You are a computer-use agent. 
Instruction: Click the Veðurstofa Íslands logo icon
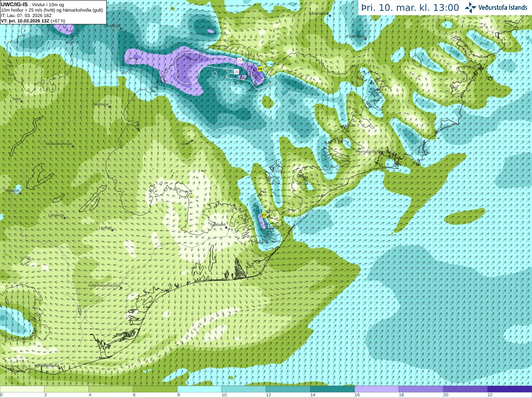coord(470,7)
